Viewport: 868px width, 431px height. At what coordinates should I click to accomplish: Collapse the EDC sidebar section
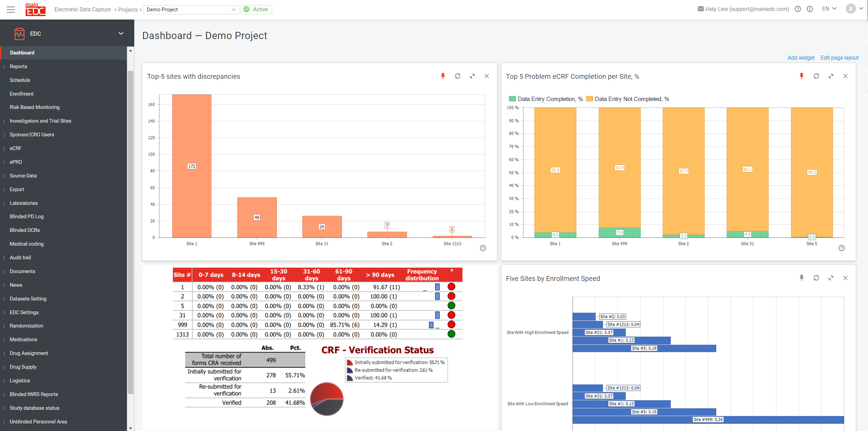point(120,33)
